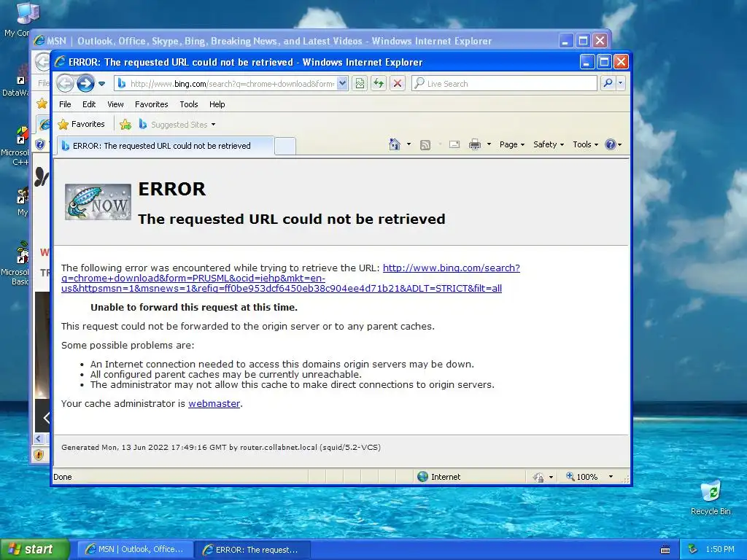Image resolution: width=747 pixels, height=560 pixels.
Task: Expand the address bar URL history dropdown
Action: point(342,84)
